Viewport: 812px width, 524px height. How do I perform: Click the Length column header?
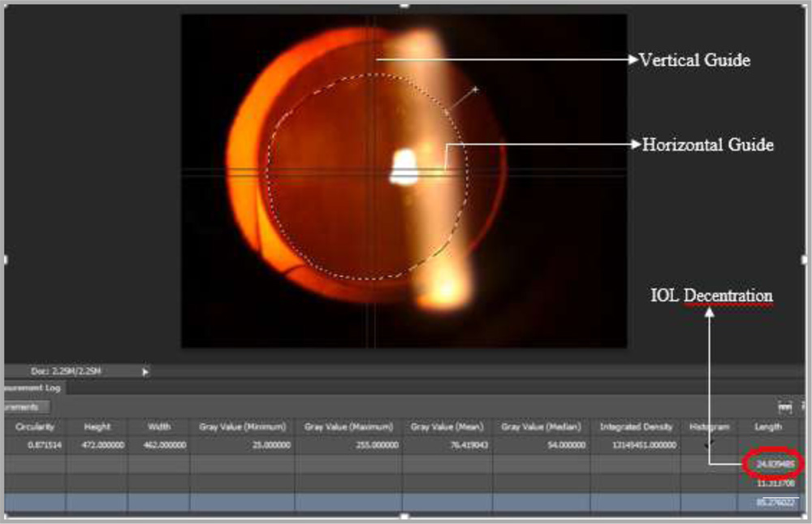point(768,427)
